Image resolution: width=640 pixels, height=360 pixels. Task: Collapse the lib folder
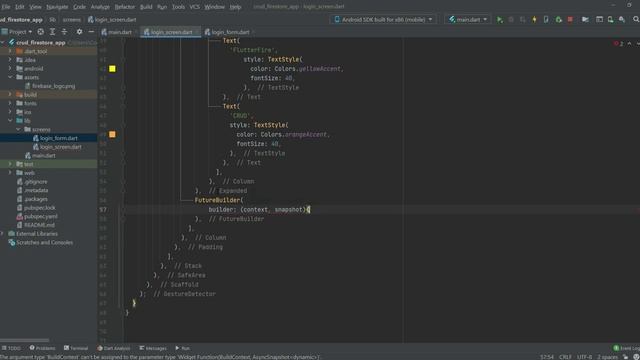10,120
